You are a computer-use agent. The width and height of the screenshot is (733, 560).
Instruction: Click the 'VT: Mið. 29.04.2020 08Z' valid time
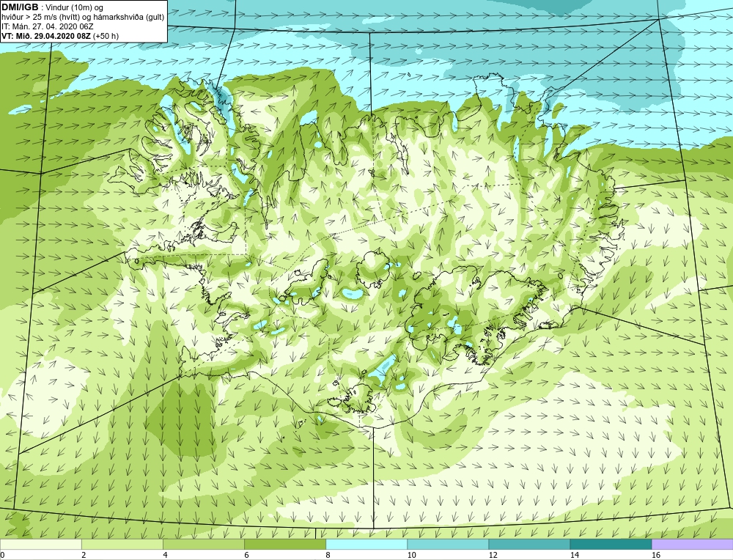point(46,36)
